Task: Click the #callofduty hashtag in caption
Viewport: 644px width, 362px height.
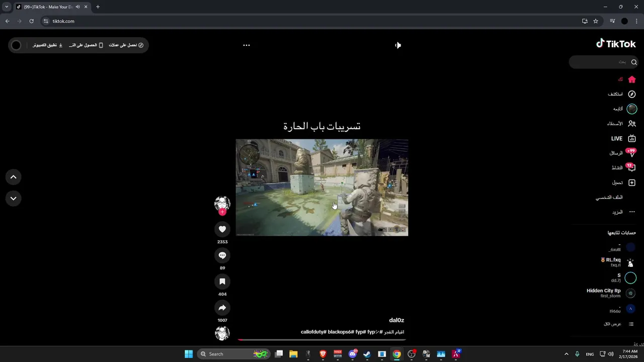Action: point(314,332)
